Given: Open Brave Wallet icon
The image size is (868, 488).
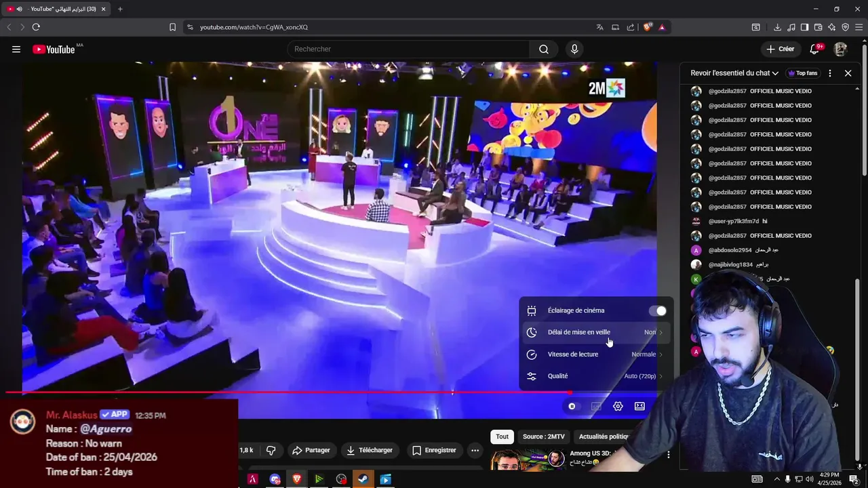Looking at the screenshot, I should pyautogui.click(x=818, y=27).
